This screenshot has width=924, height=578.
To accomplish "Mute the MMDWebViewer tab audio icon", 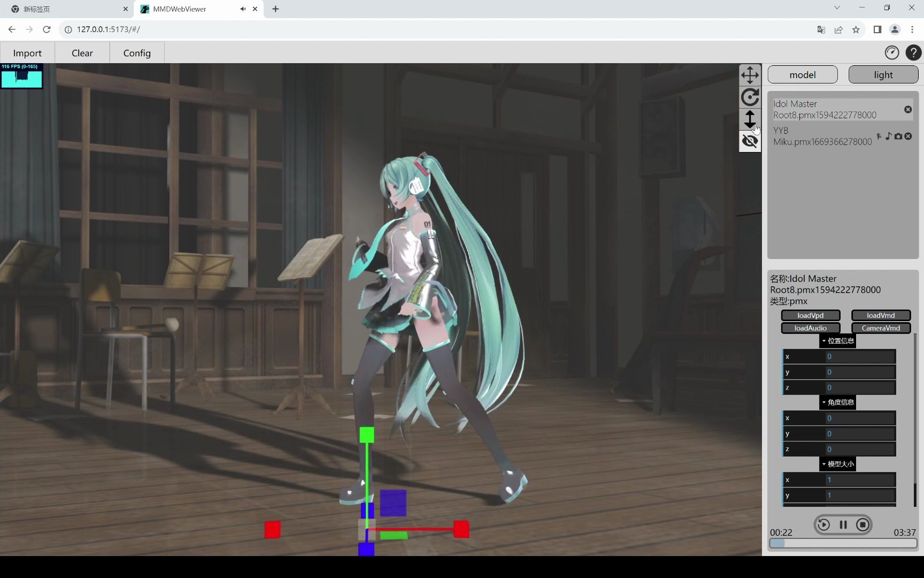I will click(243, 9).
